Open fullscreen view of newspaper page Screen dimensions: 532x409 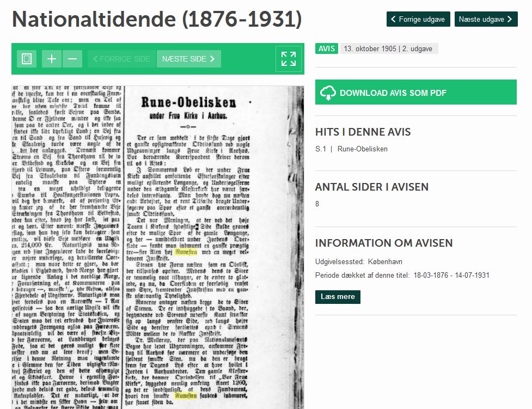pyautogui.click(x=288, y=59)
